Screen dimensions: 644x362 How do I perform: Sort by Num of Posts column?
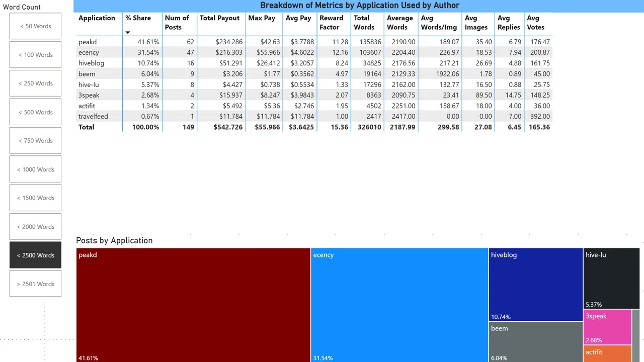click(177, 23)
